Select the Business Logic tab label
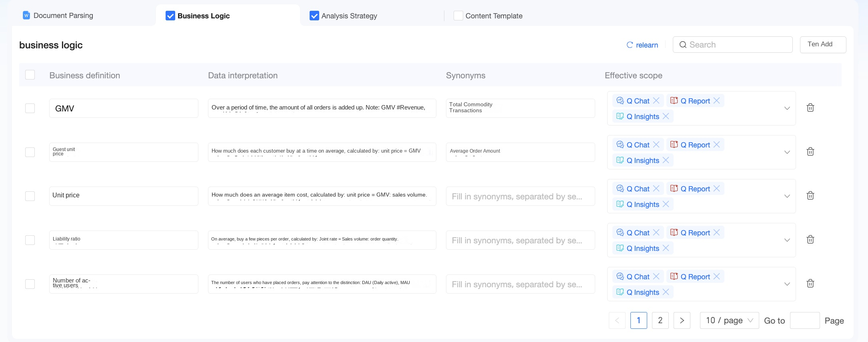Image resolution: width=868 pixels, height=342 pixels. point(204,16)
